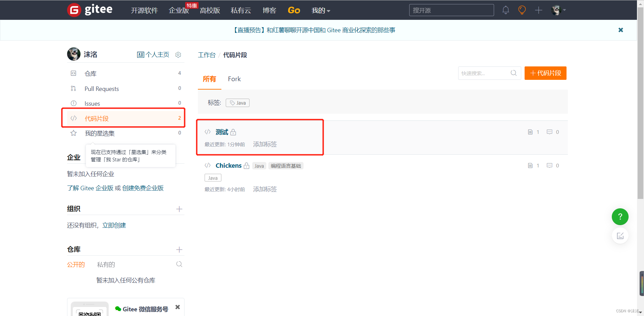
Task: Click the orange lightbulb icon
Action: point(522,10)
